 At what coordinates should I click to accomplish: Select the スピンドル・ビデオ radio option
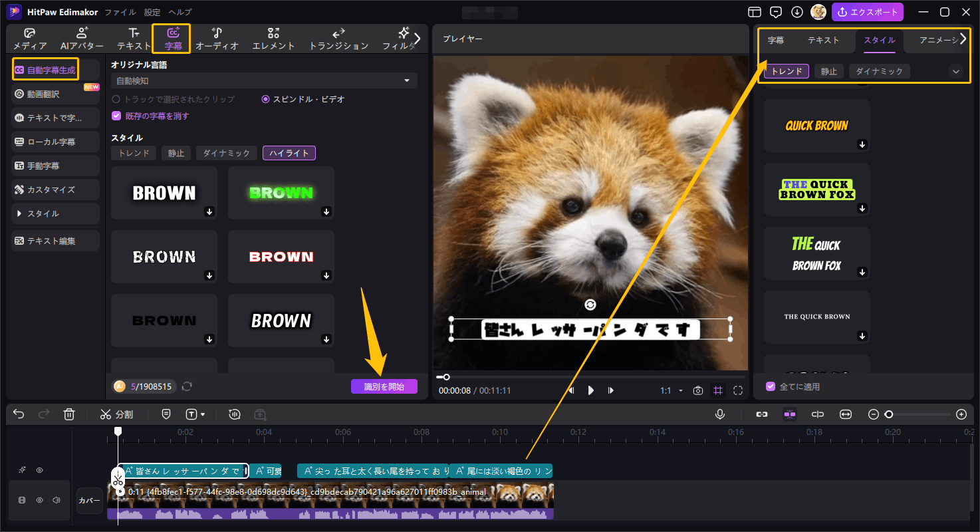[266, 99]
